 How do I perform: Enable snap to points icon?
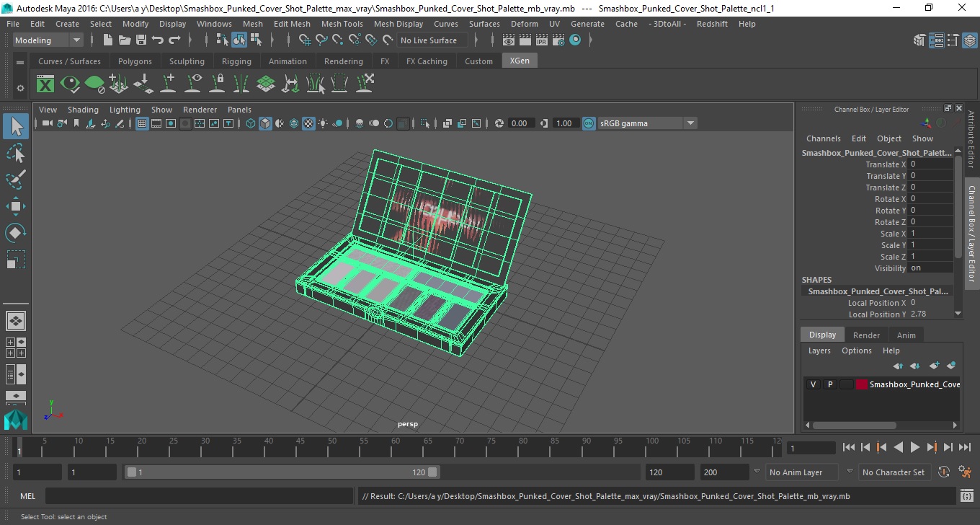[x=338, y=40]
